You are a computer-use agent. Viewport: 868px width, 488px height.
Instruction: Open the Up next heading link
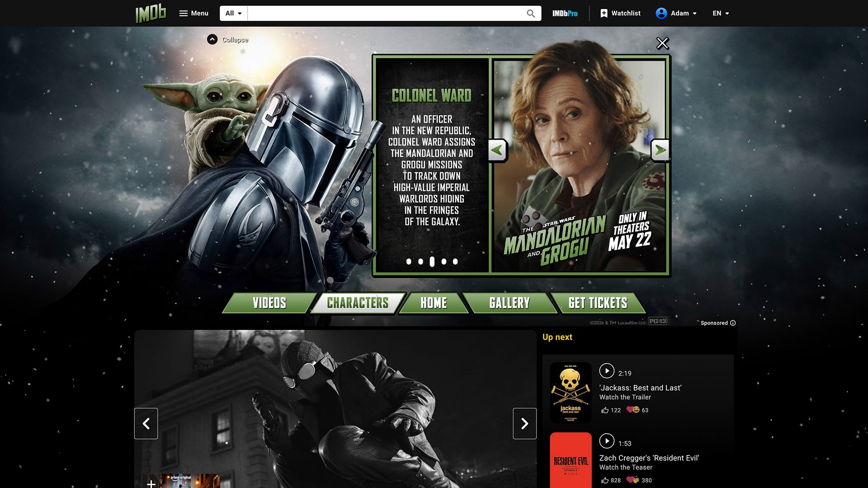557,337
